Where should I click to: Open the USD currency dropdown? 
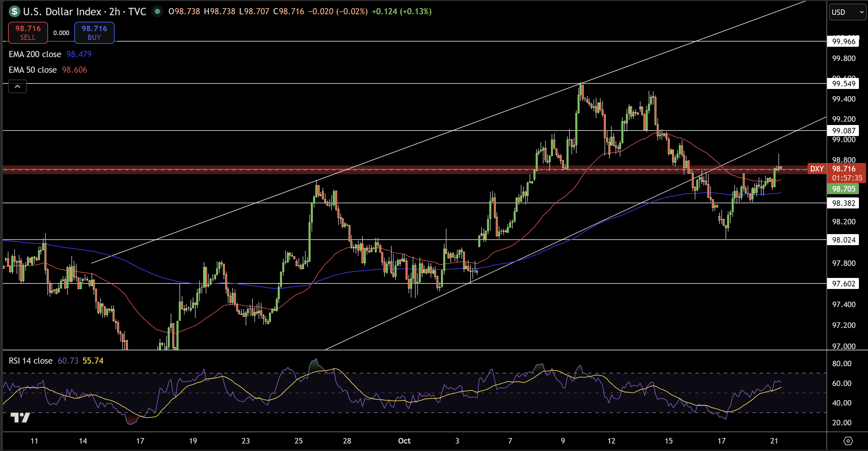(x=847, y=12)
